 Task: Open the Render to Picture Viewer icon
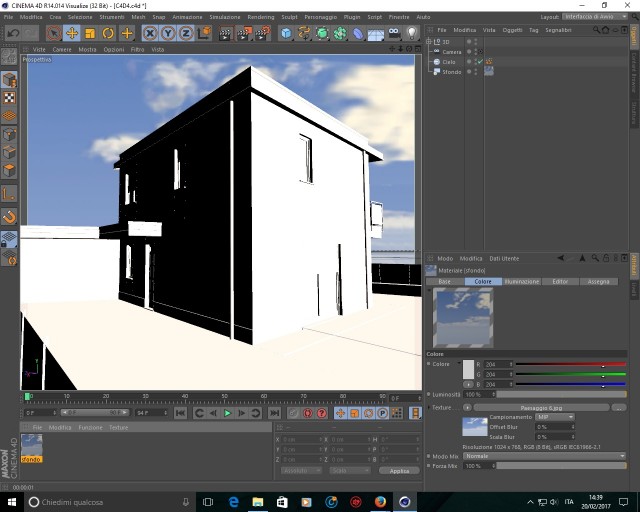click(x=244, y=33)
